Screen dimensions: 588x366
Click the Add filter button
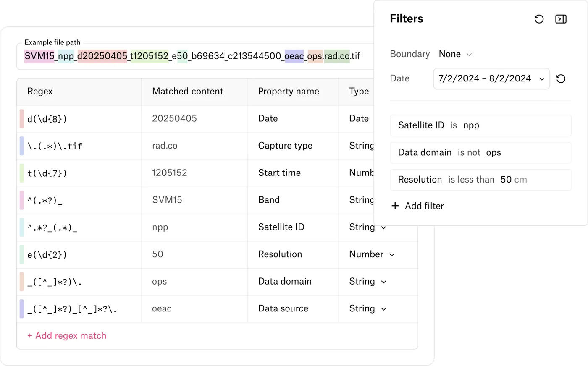point(417,206)
